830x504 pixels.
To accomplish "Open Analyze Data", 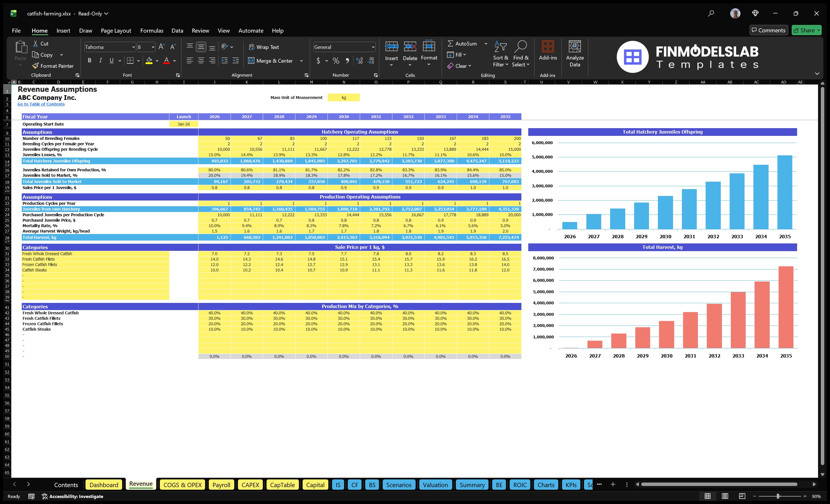I will point(575,53).
